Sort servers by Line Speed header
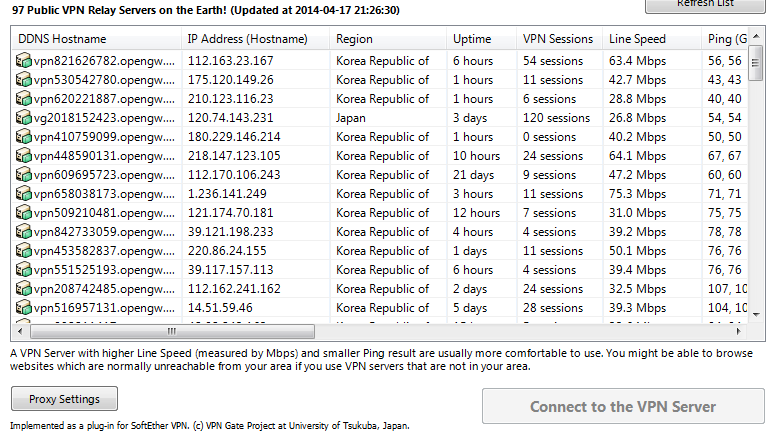774x435 pixels. (x=652, y=39)
